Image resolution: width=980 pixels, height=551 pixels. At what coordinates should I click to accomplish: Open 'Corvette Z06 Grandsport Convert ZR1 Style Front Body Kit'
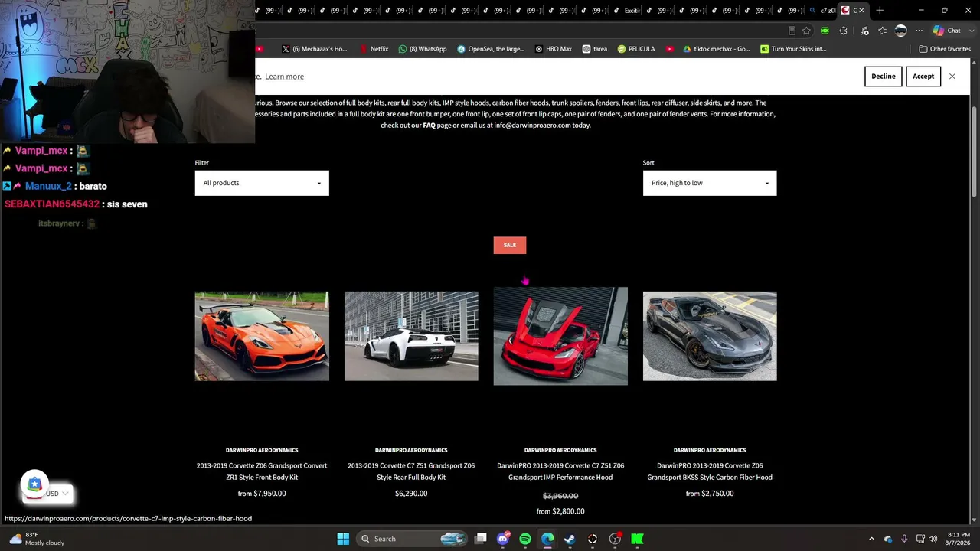(x=262, y=471)
